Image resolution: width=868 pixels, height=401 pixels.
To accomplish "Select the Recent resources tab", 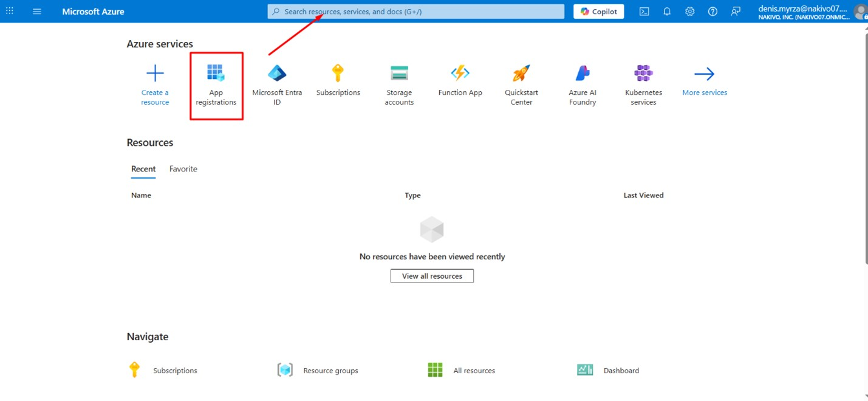I will coord(143,169).
